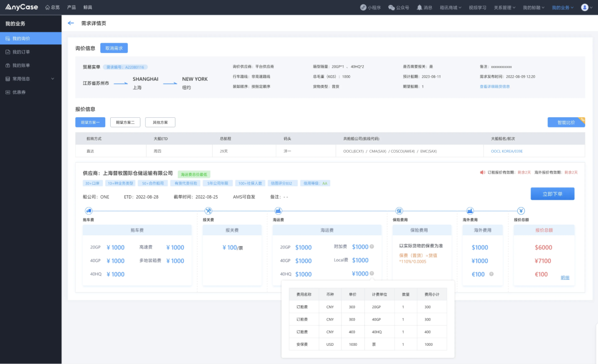This screenshot has width=598, height=364.
Task: Click the 拖车费 truck step icon
Action: [89, 210]
